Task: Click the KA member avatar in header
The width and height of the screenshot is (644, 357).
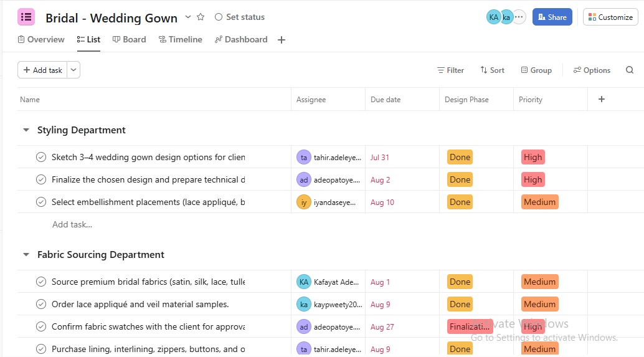Action: pyautogui.click(x=494, y=17)
